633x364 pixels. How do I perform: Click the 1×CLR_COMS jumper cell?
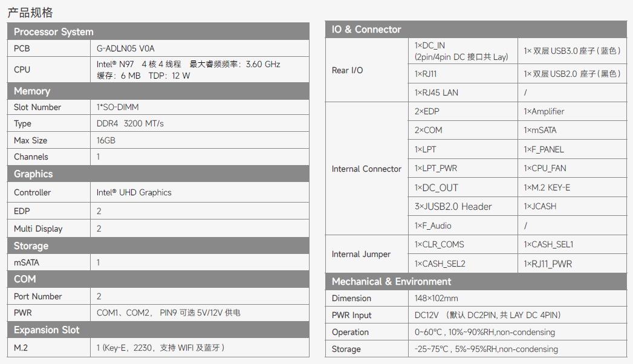439,244
